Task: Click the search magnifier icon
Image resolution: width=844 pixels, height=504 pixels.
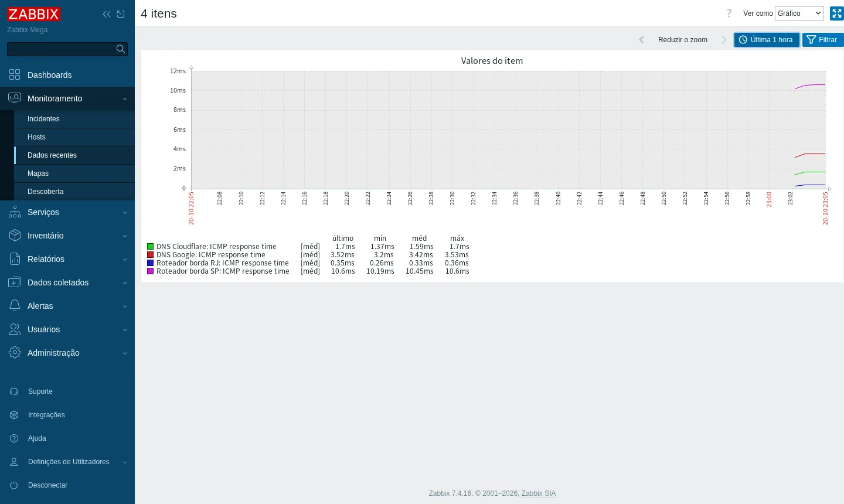Action: point(121,49)
